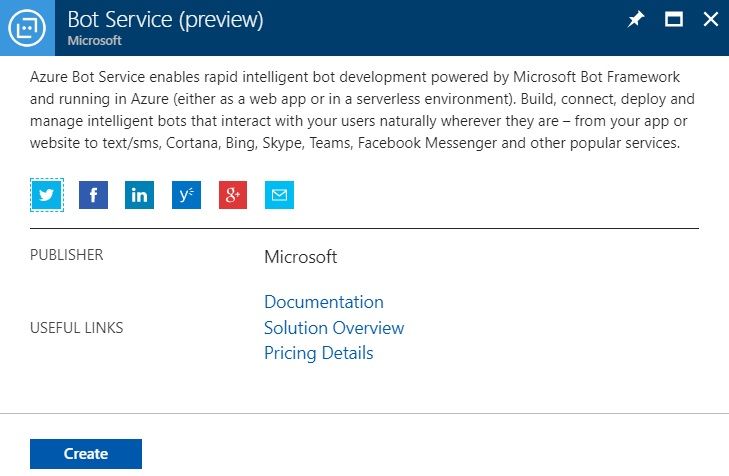View the Pricing Details link
Screen dimensions: 729x476
pyautogui.click(x=318, y=353)
